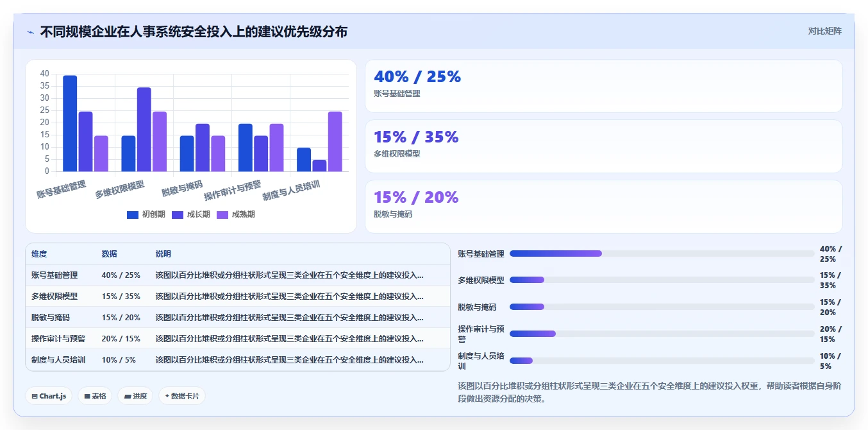Click the 成长期 bar for 多维权限模型 in chart

tap(144, 129)
